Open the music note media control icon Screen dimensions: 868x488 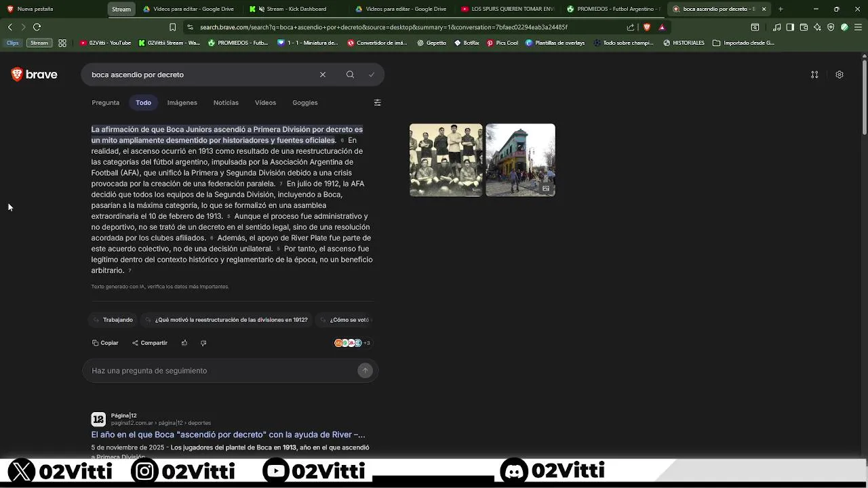(777, 27)
